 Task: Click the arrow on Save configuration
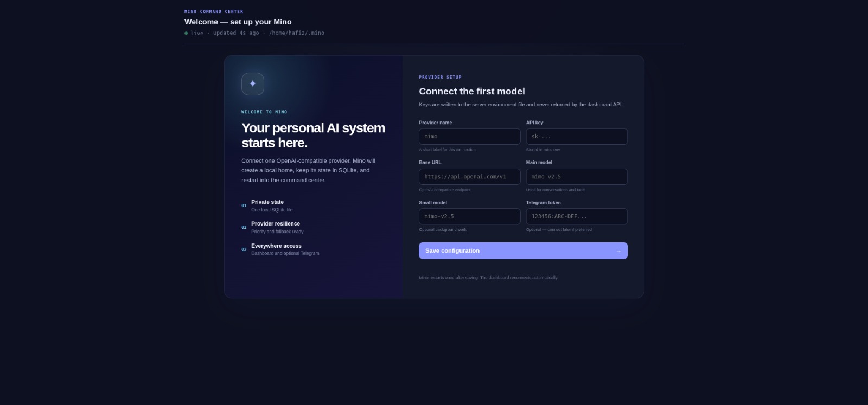(618, 251)
